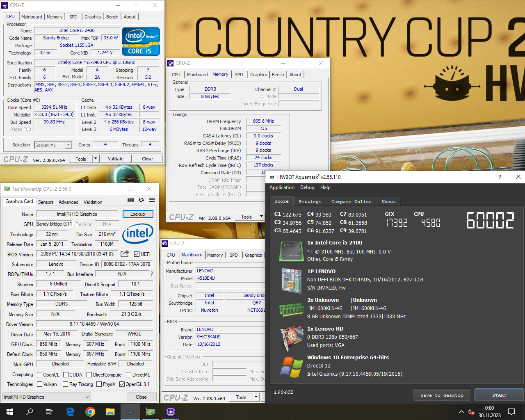The height and width of the screenshot is (420, 525).
Task: Click START in Aquamark
Action: pos(499,395)
